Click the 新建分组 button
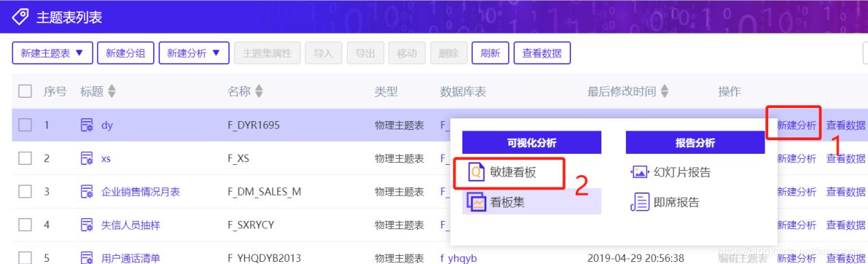Image resolution: width=868 pixels, height=264 pixels. coord(126,53)
